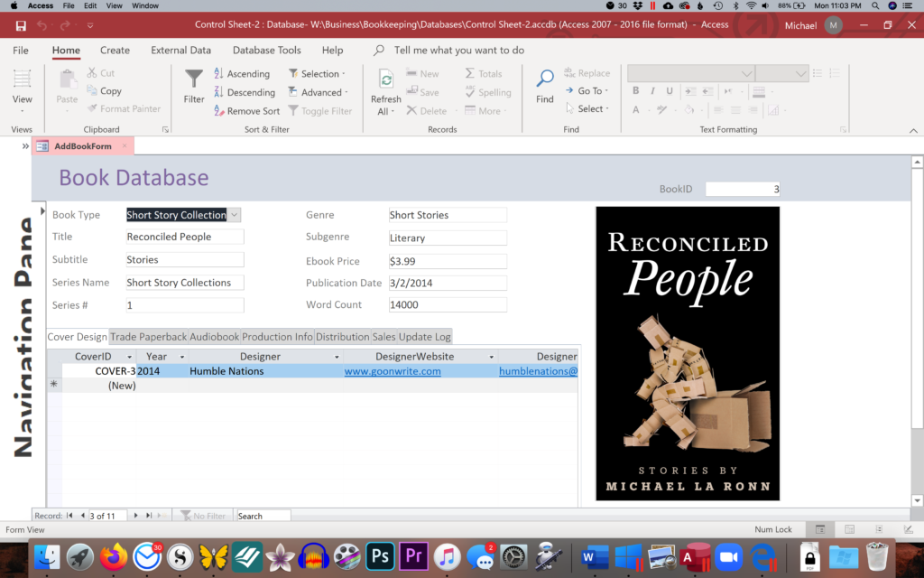The width and height of the screenshot is (924, 578).
Task: Sort records Ascending
Action: point(242,74)
